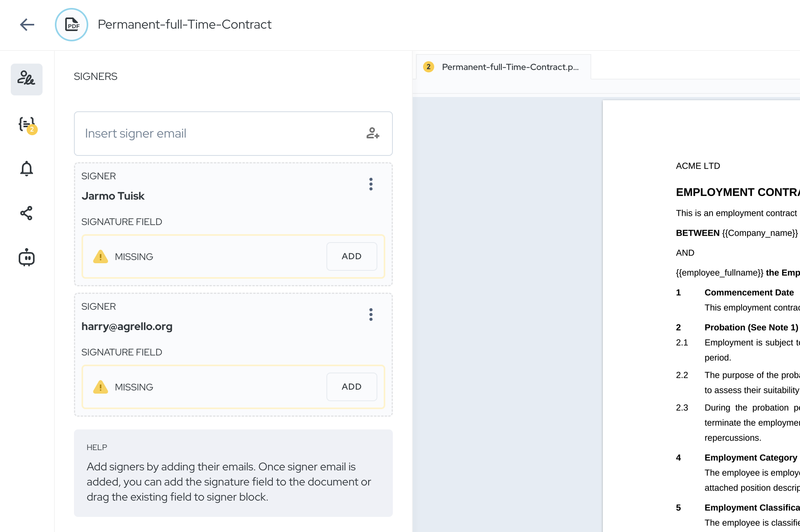800x532 pixels.
Task: Open the Signers sidebar icon
Action: coord(27,79)
